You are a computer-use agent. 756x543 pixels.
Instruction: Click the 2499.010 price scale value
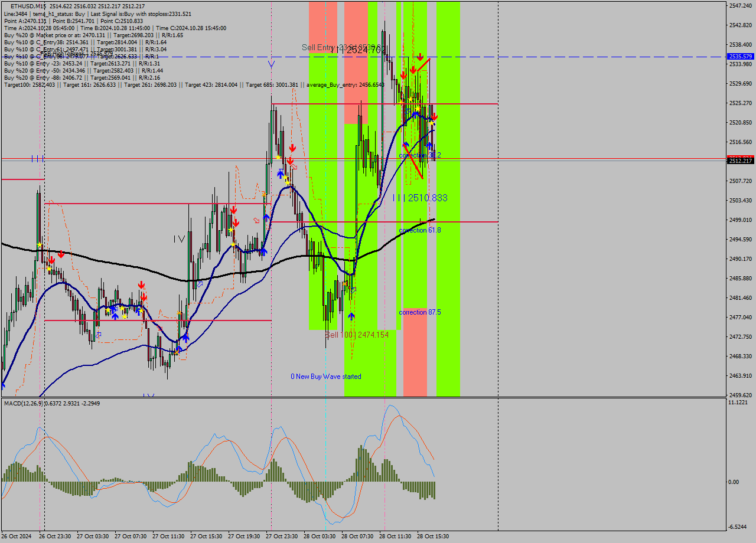tap(741, 220)
